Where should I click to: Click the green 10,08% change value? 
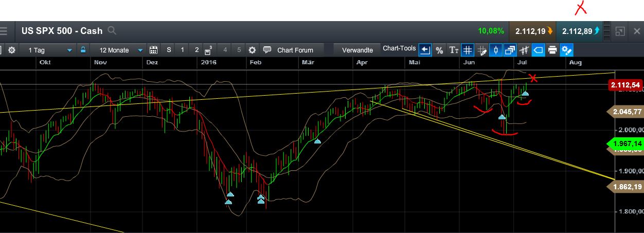point(491,31)
